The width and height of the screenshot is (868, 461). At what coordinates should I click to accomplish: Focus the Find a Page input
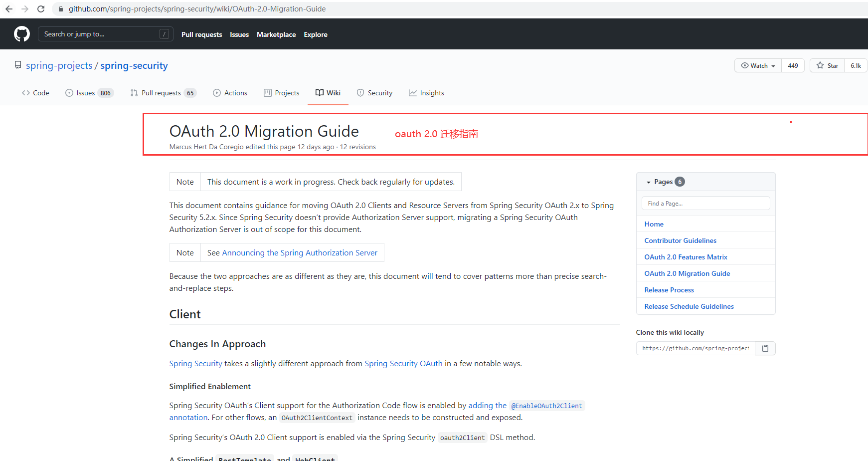705,204
